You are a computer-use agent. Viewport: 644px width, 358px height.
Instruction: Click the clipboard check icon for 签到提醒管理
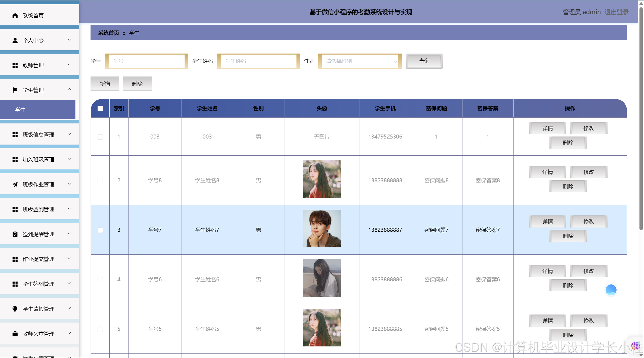15,234
